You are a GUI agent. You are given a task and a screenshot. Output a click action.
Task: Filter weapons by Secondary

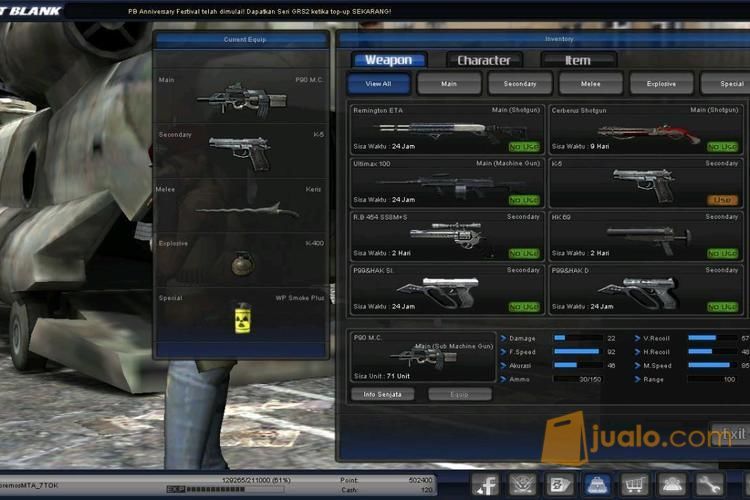520,84
